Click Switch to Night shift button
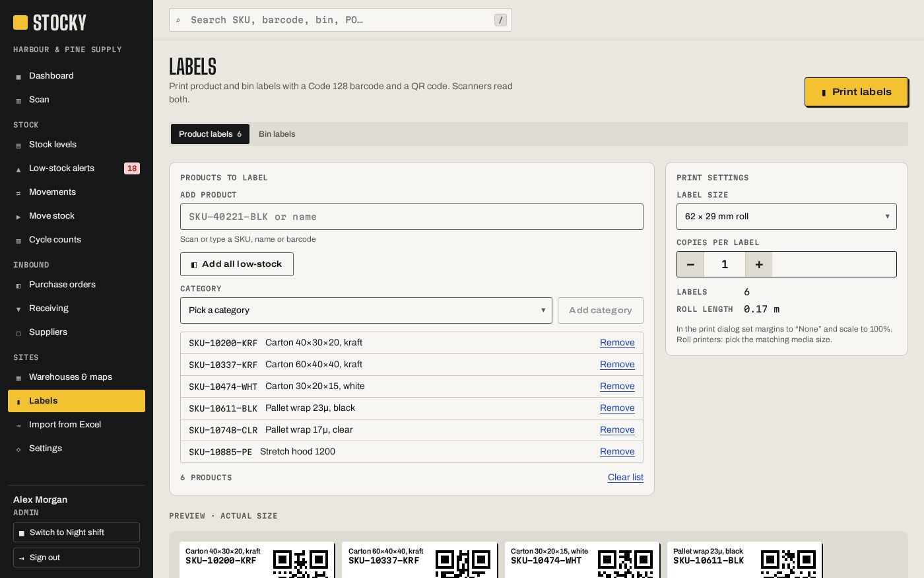This screenshot has width=924, height=578. click(77, 532)
